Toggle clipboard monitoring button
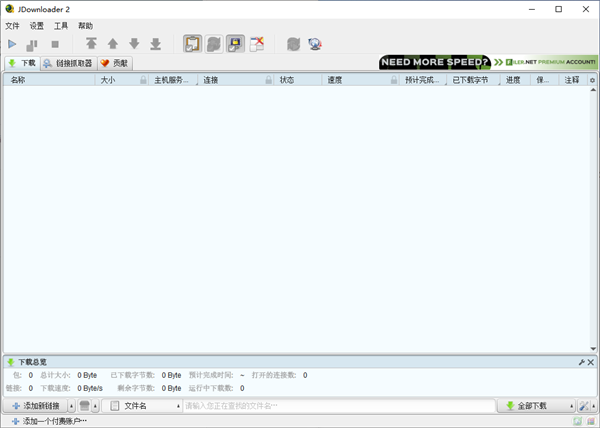Screen dimensions: 600x428 [x=193, y=44]
